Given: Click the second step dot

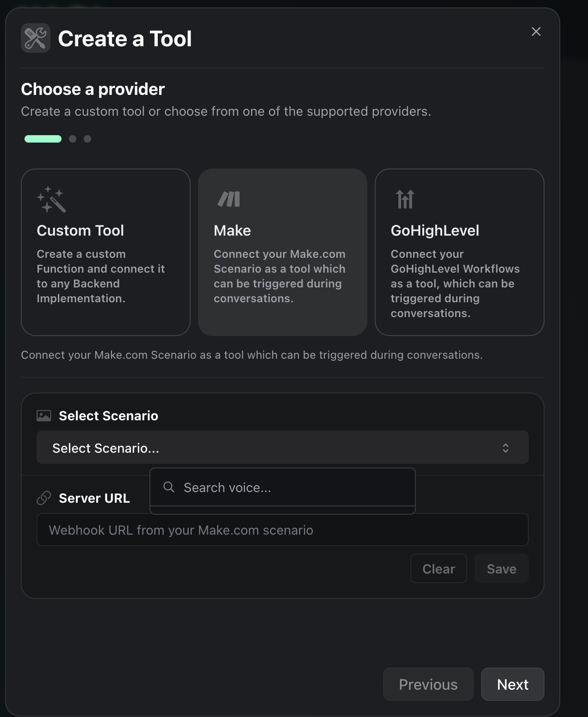Looking at the screenshot, I should (73, 138).
